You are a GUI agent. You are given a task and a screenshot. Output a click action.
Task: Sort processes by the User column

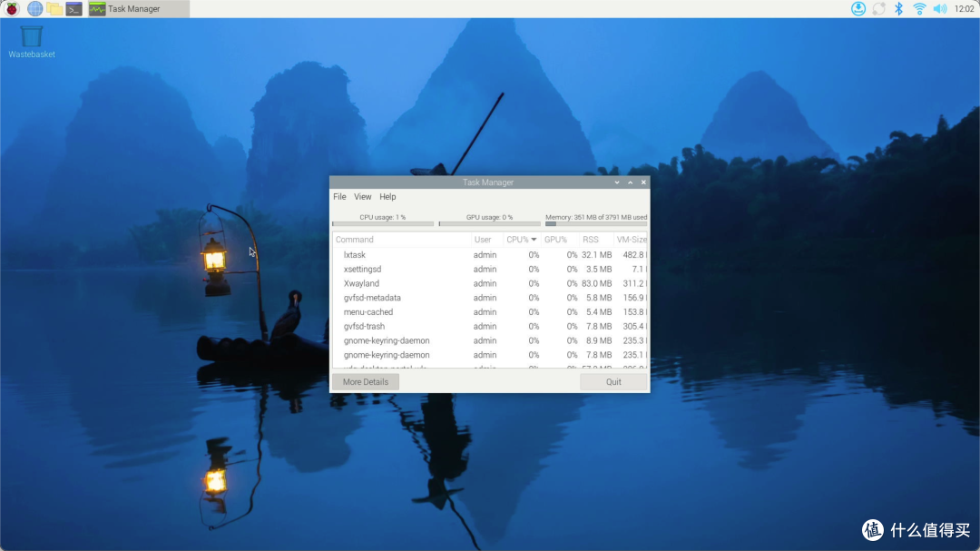pyautogui.click(x=487, y=240)
